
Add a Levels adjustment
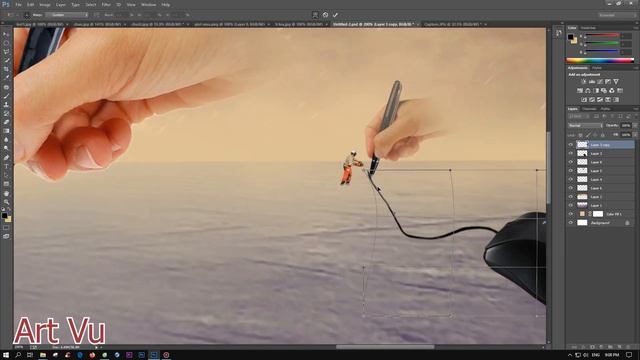point(592,82)
